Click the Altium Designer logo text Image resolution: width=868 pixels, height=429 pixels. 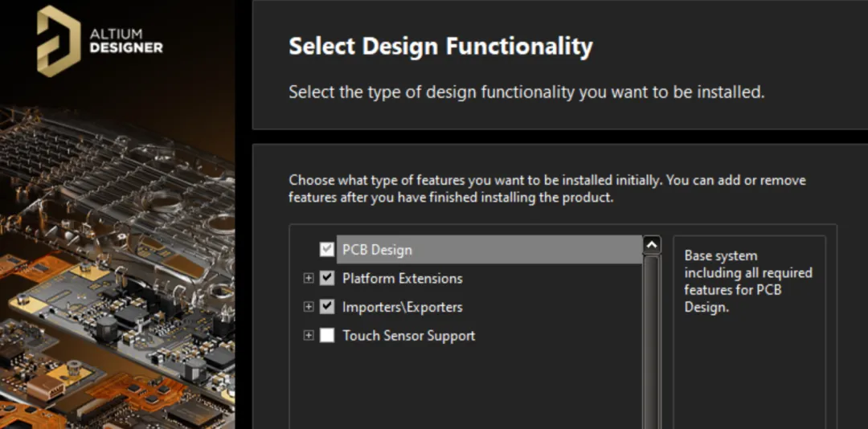pos(126,41)
